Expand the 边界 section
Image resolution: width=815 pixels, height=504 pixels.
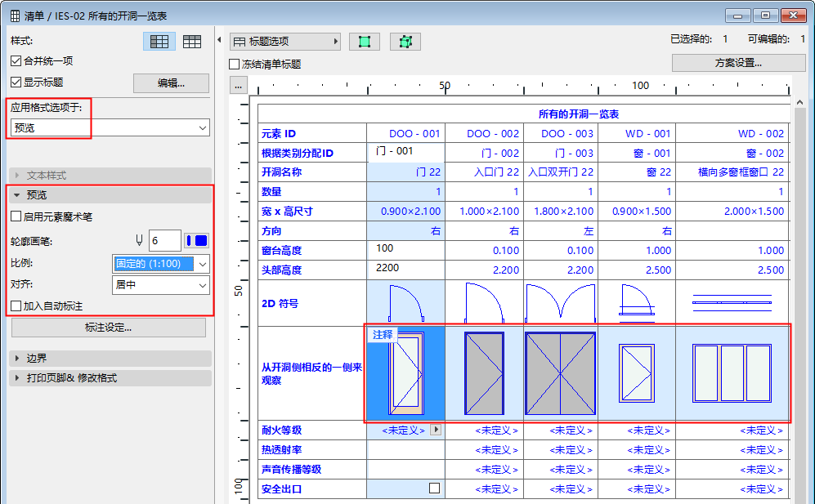coord(110,358)
